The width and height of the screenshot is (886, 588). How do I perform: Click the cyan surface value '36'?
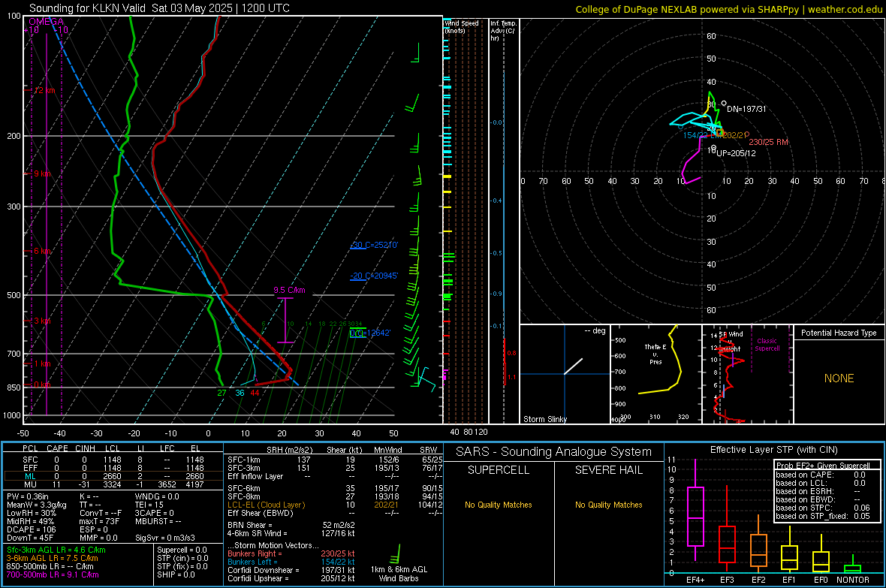coord(240,393)
